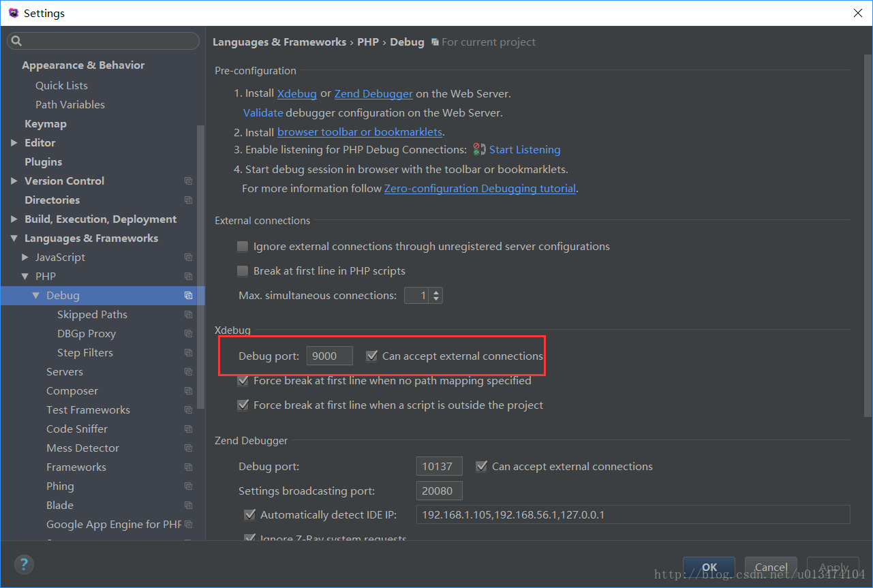Screen dimensions: 873x588
Task: Click project-level icon beside PHP row
Action: pyautogui.click(x=188, y=277)
